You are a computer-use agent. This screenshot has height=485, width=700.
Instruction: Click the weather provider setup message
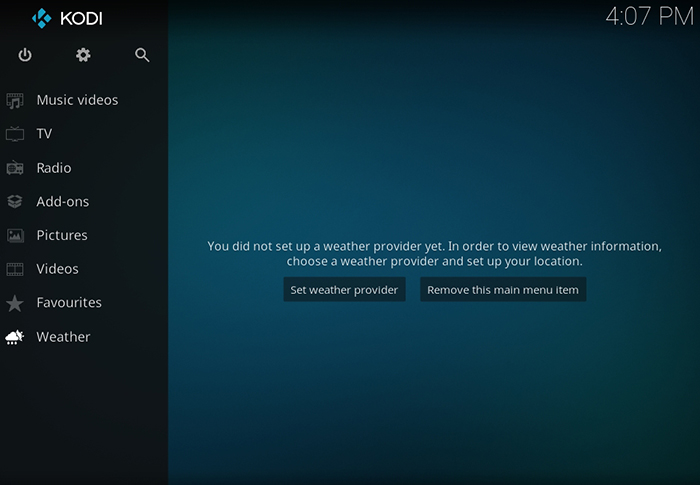point(434,253)
